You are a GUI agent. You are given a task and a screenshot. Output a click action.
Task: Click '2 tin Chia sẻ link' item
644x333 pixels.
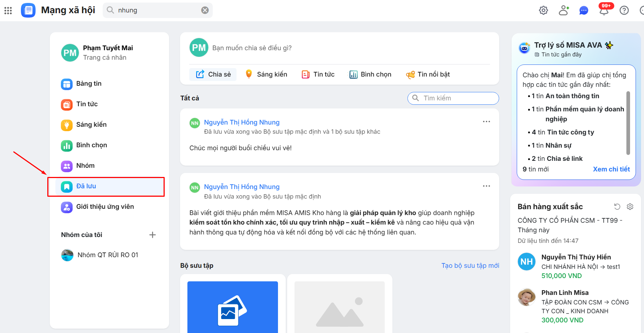[557, 159]
